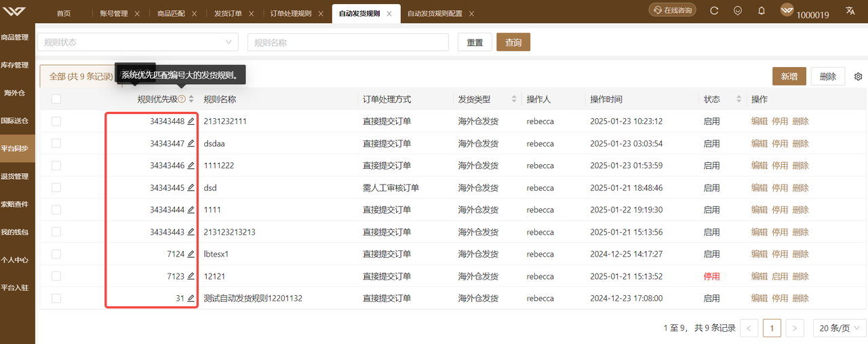Click the user avatar icon 1000019

click(787, 10)
